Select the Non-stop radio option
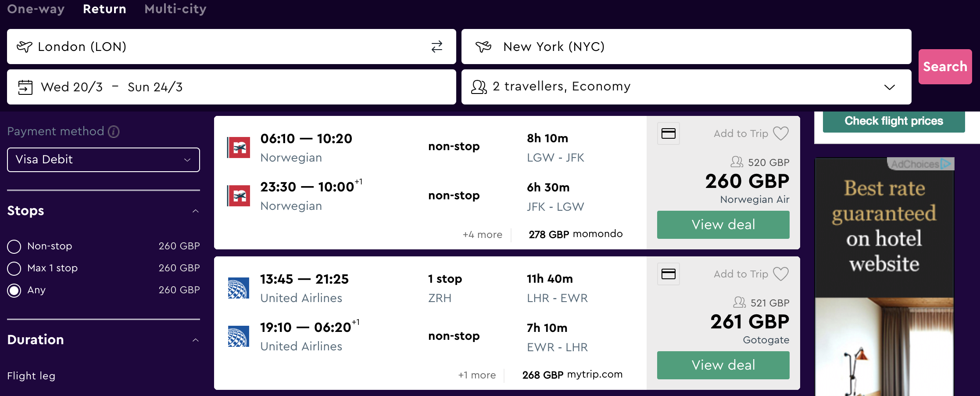 pyautogui.click(x=14, y=247)
